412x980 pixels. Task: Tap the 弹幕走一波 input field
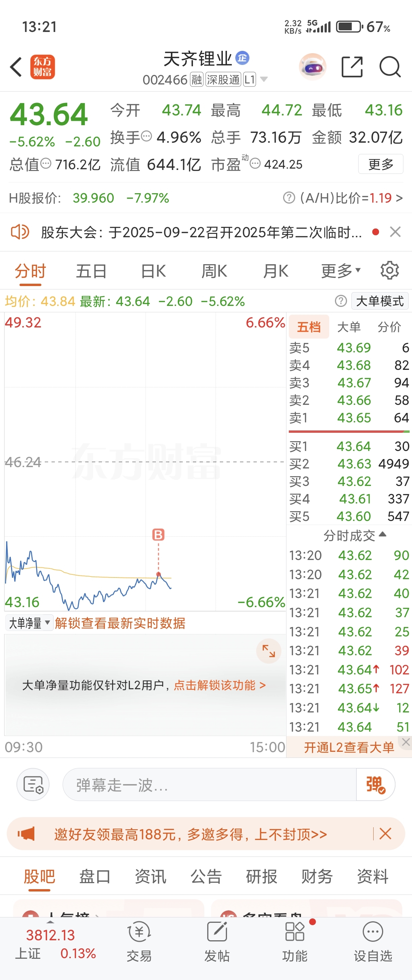[x=210, y=784]
